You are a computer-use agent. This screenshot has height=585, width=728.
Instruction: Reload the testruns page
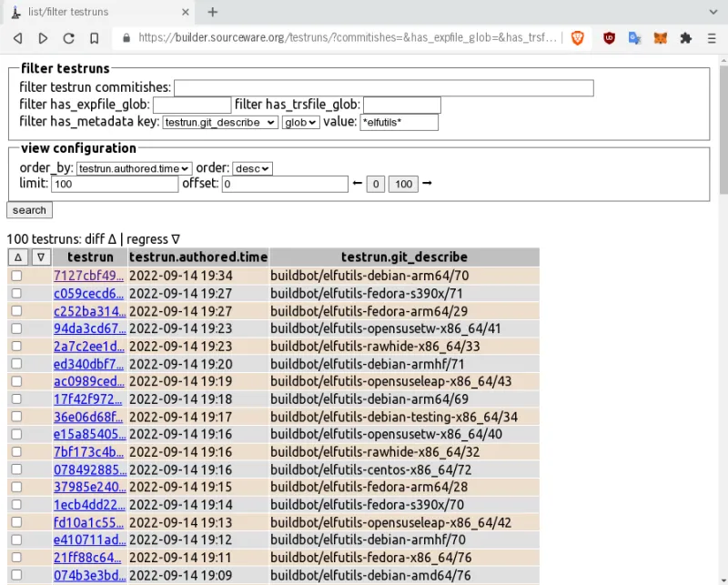pos(68,38)
